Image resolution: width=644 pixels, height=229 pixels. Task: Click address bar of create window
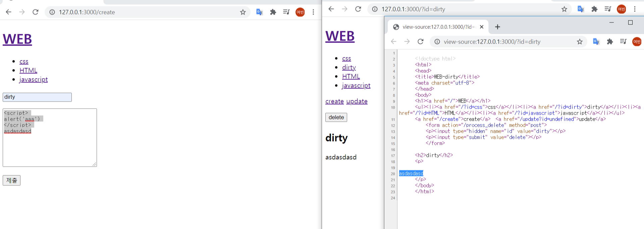[x=148, y=12]
